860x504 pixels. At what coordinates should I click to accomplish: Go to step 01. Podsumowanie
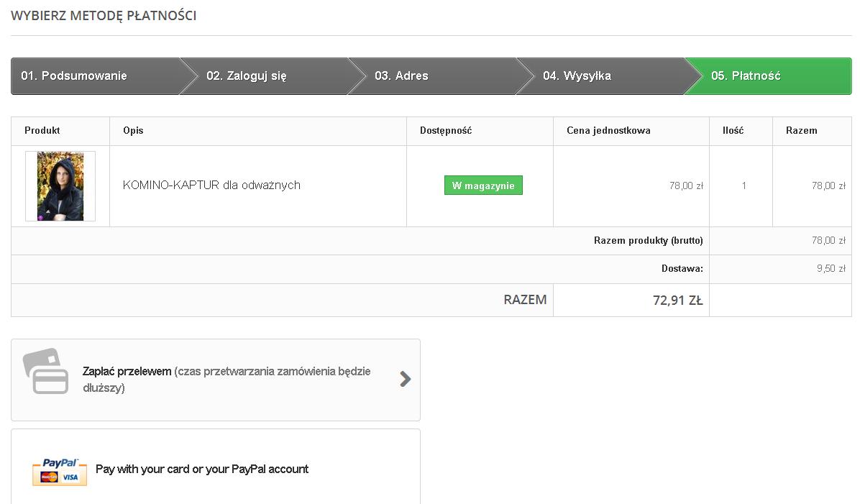(x=74, y=76)
